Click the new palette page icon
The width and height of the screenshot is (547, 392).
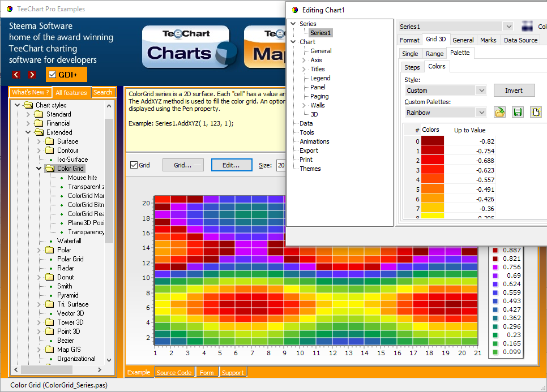pos(536,112)
